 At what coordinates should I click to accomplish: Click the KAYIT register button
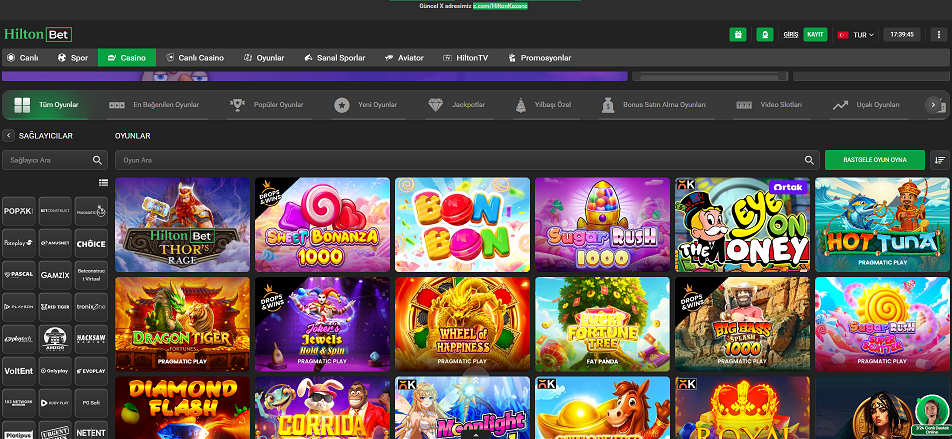coord(815,34)
